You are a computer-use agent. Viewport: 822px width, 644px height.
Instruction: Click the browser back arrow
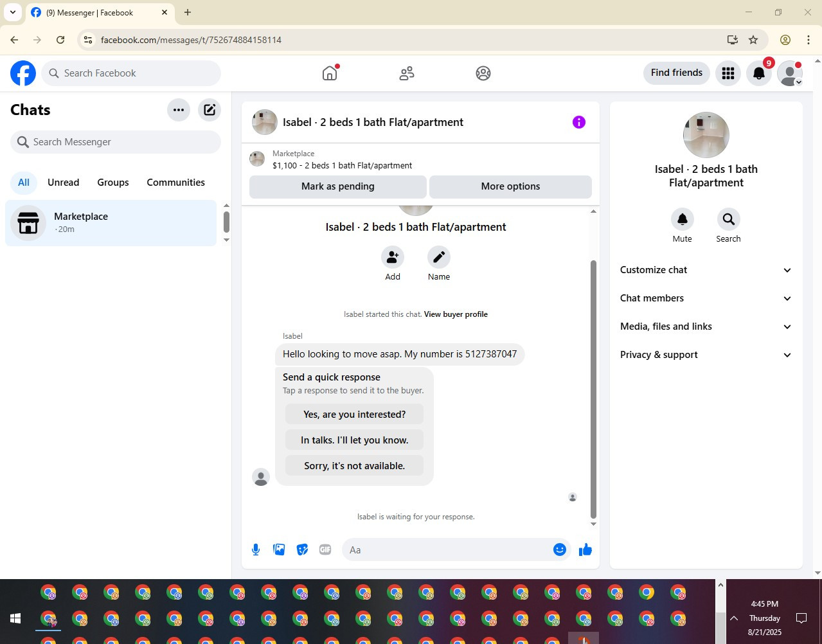(14, 40)
